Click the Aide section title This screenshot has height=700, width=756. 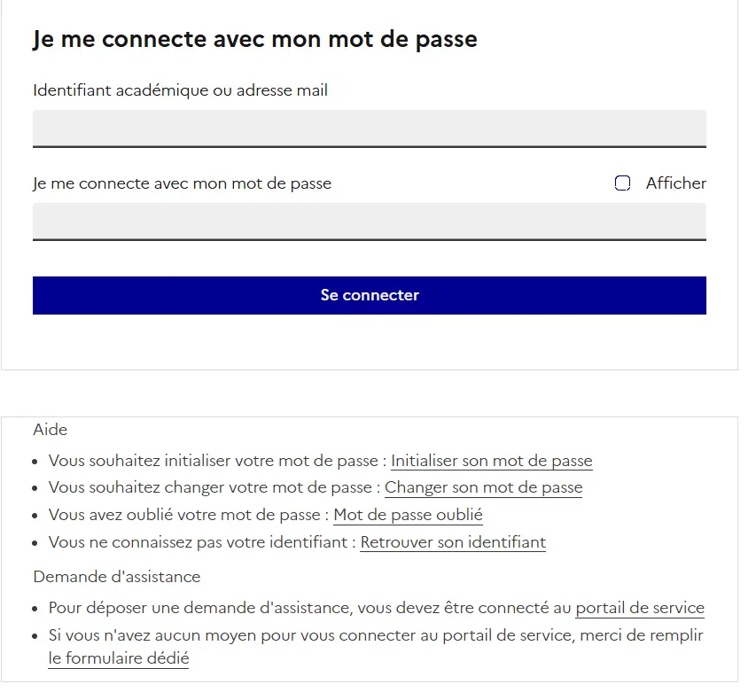pyautogui.click(x=51, y=430)
